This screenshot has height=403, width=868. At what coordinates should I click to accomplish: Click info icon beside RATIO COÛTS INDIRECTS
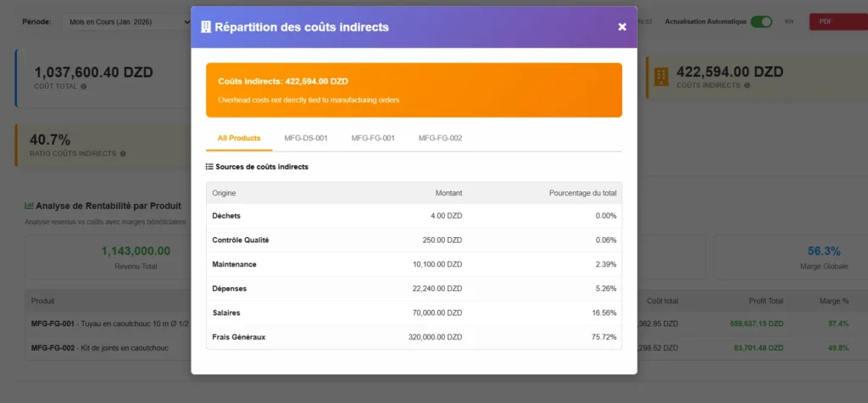tap(123, 154)
